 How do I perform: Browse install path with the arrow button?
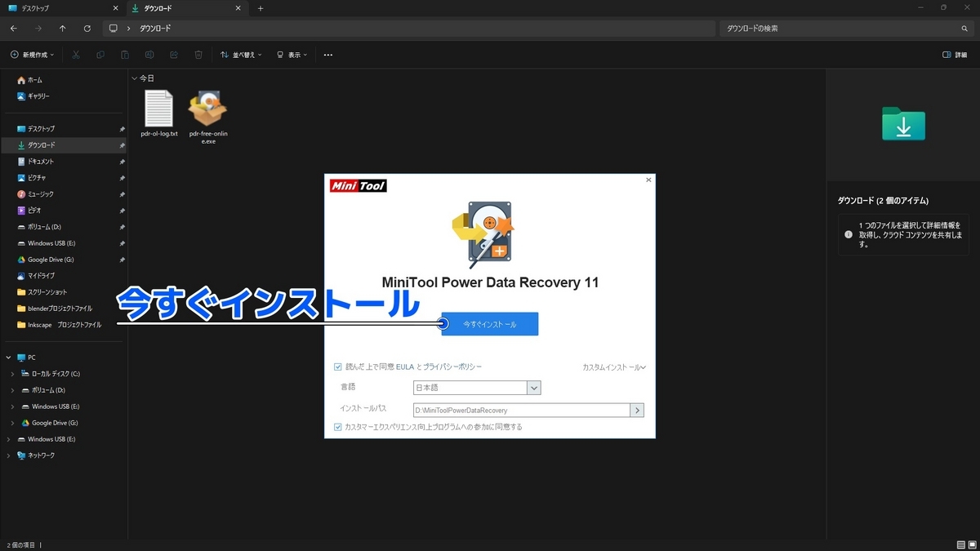pos(637,410)
